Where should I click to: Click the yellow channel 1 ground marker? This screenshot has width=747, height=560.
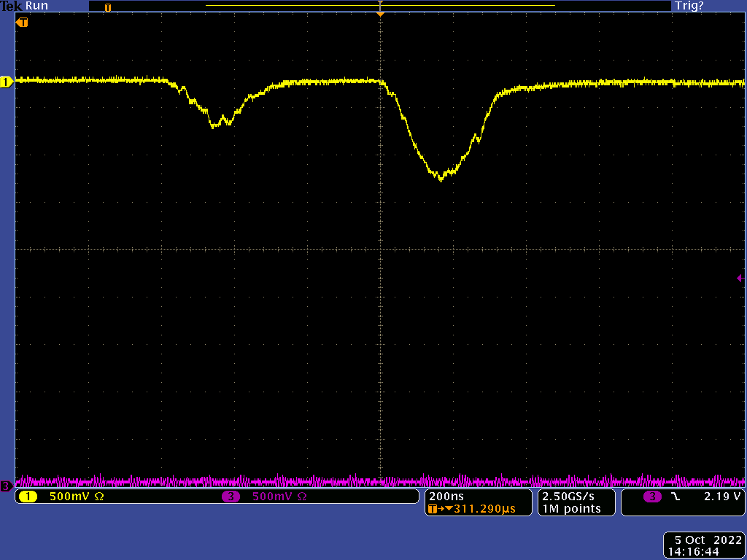pyautogui.click(x=7, y=82)
